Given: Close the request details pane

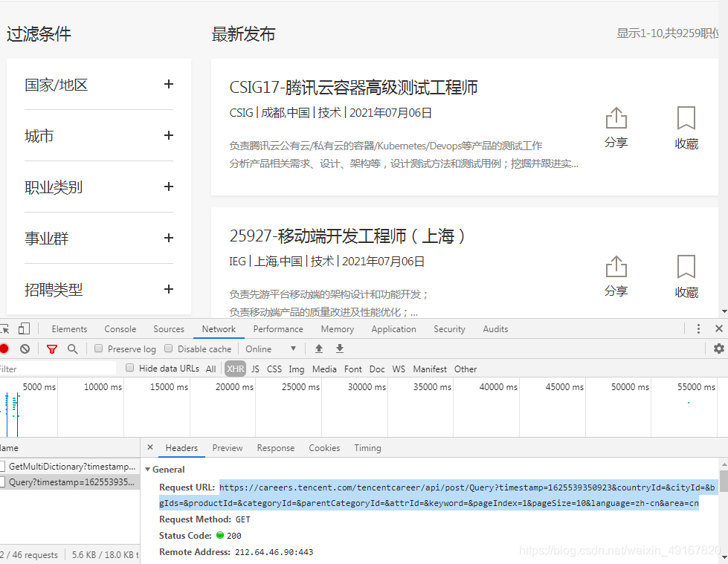Looking at the screenshot, I should coord(150,447).
